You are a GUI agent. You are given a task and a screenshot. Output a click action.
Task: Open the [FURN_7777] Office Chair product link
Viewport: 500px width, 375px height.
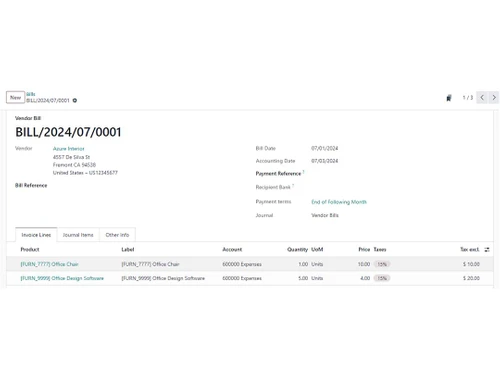49,264
